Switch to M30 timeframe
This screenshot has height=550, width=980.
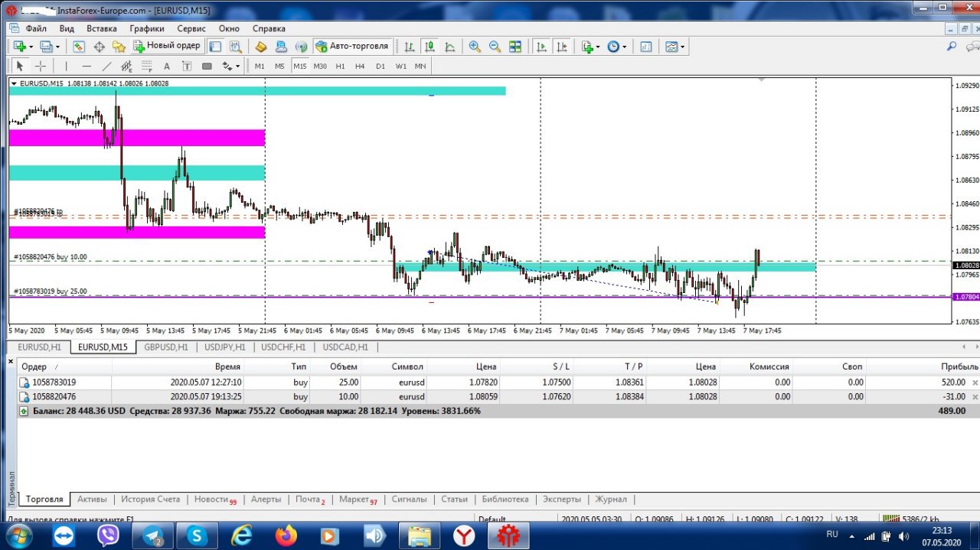point(320,67)
